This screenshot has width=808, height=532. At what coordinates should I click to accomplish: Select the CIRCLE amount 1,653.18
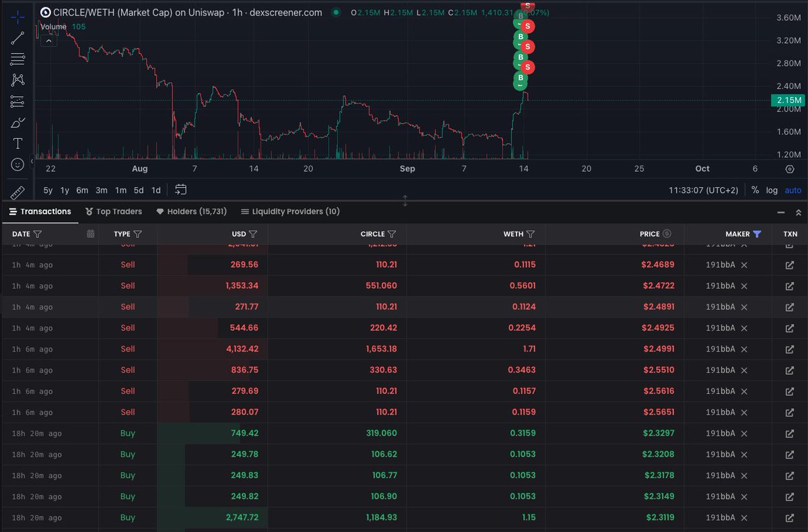click(382, 349)
